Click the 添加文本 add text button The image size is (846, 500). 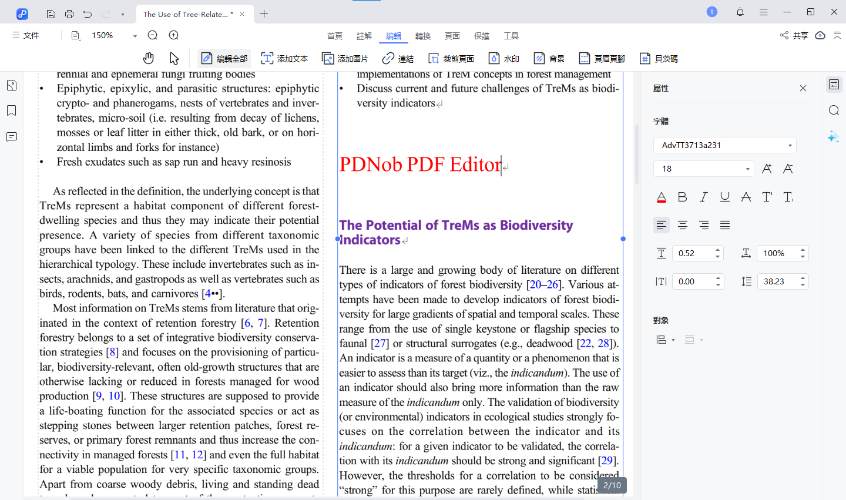pos(283,58)
